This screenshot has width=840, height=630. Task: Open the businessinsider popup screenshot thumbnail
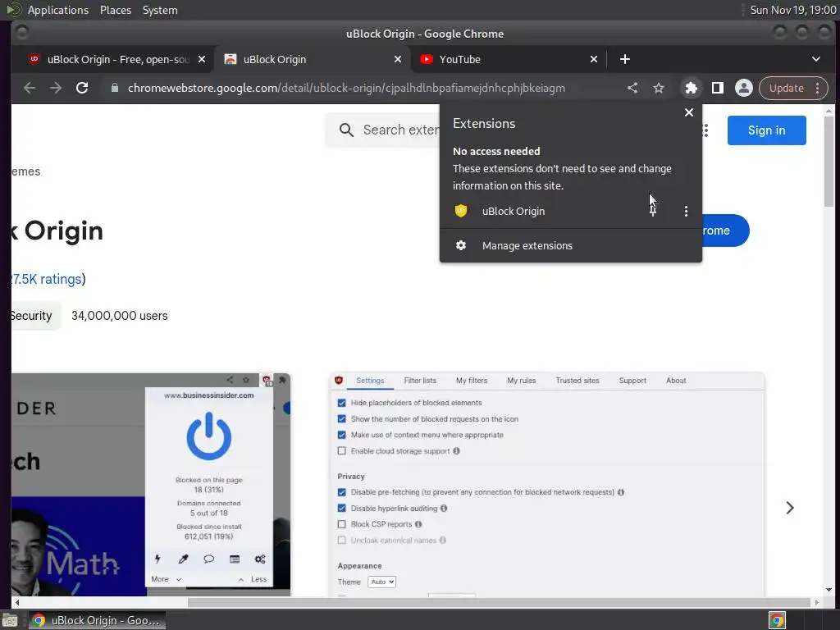coord(151,485)
